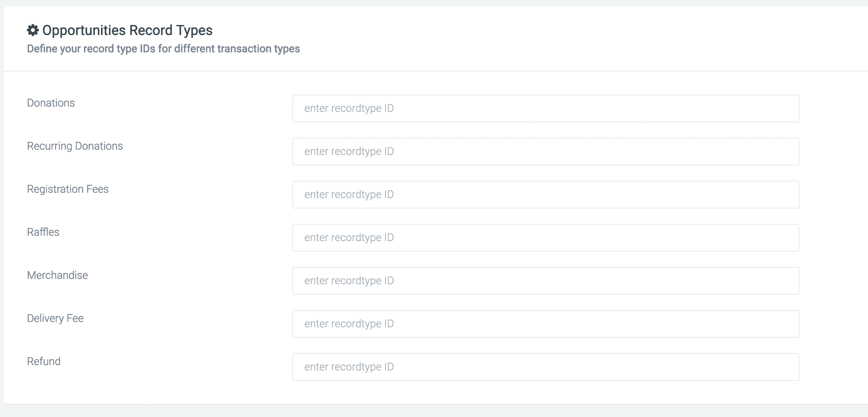Click the Refund label
The width and height of the screenshot is (868, 417).
(x=44, y=361)
